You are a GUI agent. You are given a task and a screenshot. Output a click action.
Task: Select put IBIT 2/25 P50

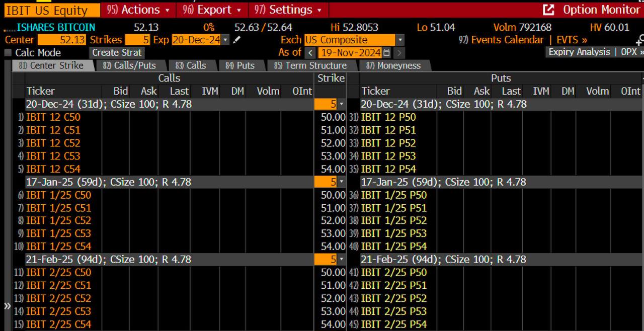click(394, 273)
